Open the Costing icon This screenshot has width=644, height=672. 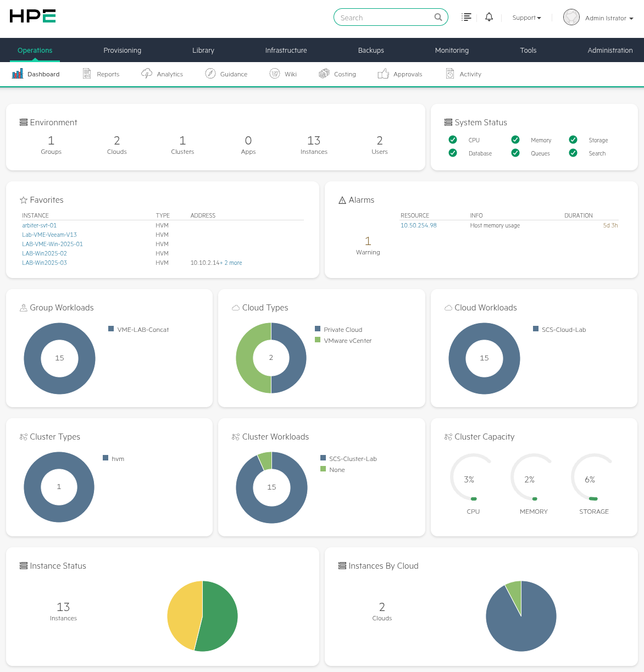click(x=324, y=74)
